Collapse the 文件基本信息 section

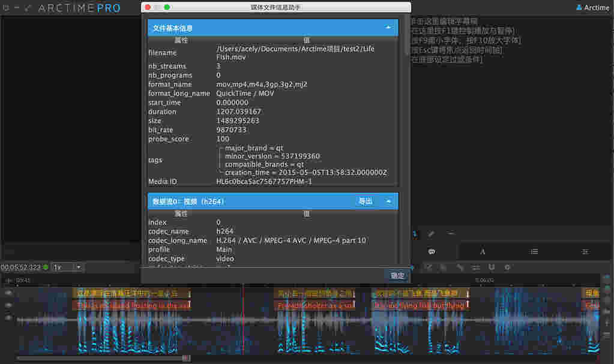388,27
